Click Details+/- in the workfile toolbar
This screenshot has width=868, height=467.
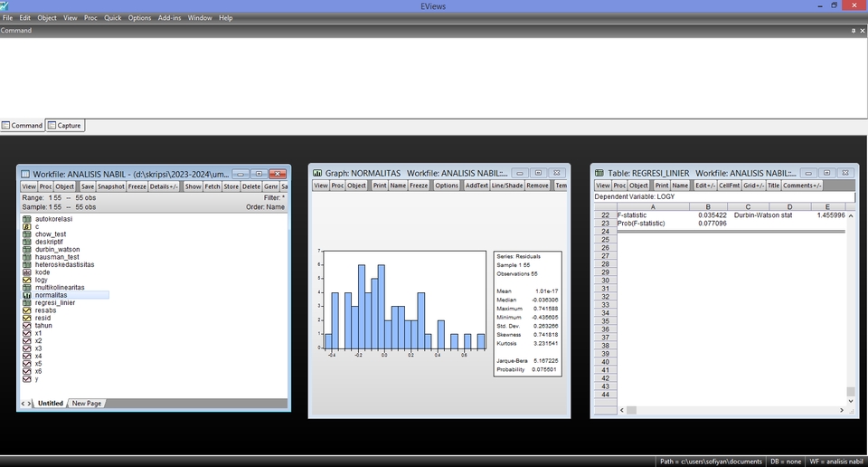tap(164, 186)
